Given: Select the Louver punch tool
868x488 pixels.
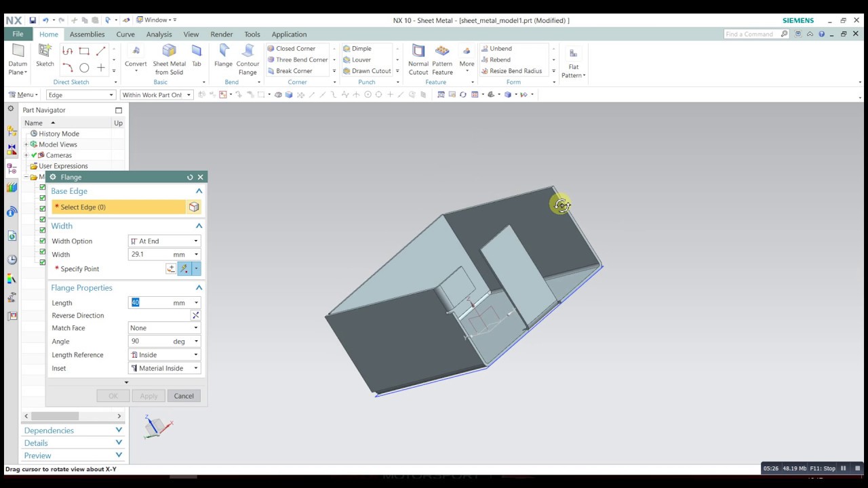Looking at the screenshot, I should pyautogui.click(x=356, y=60).
